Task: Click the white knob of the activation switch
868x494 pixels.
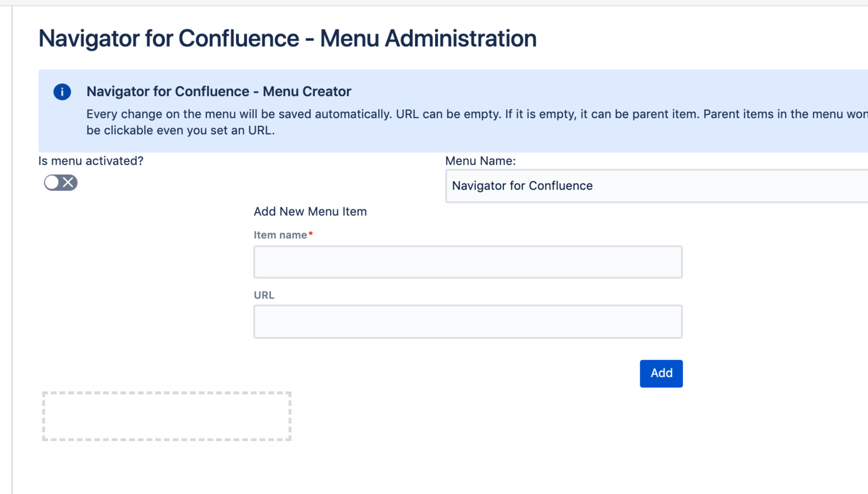Action: click(x=52, y=183)
